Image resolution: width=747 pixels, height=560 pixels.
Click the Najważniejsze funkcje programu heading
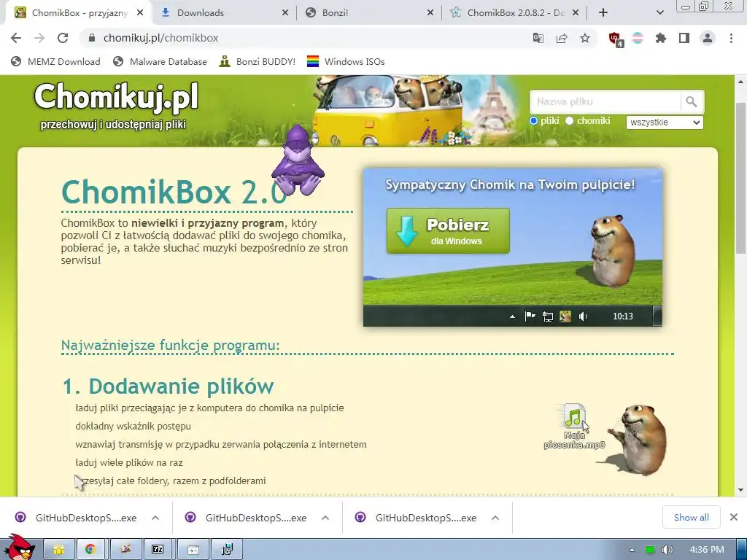pos(171,345)
